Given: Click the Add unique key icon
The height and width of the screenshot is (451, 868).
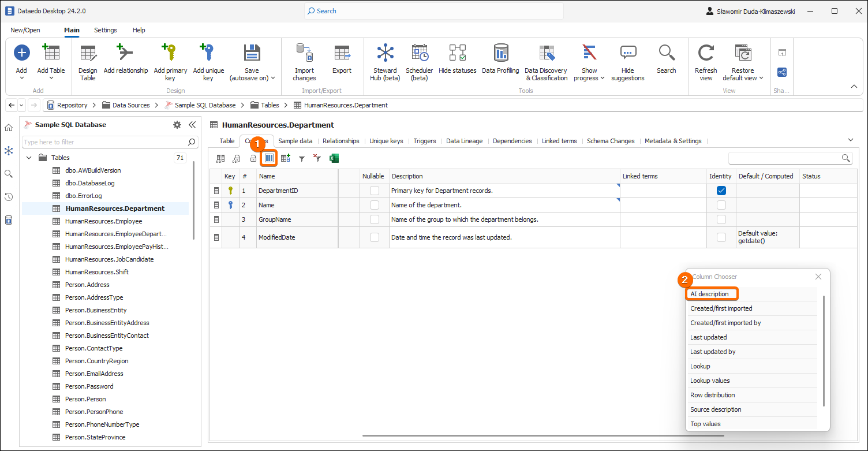Looking at the screenshot, I should [207, 53].
